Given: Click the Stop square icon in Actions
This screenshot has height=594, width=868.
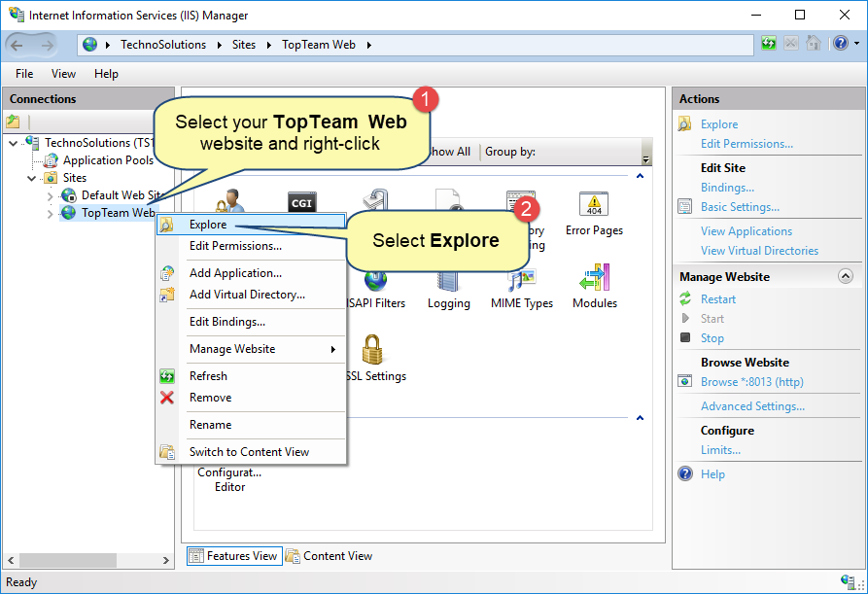Looking at the screenshot, I should pyautogui.click(x=684, y=337).
